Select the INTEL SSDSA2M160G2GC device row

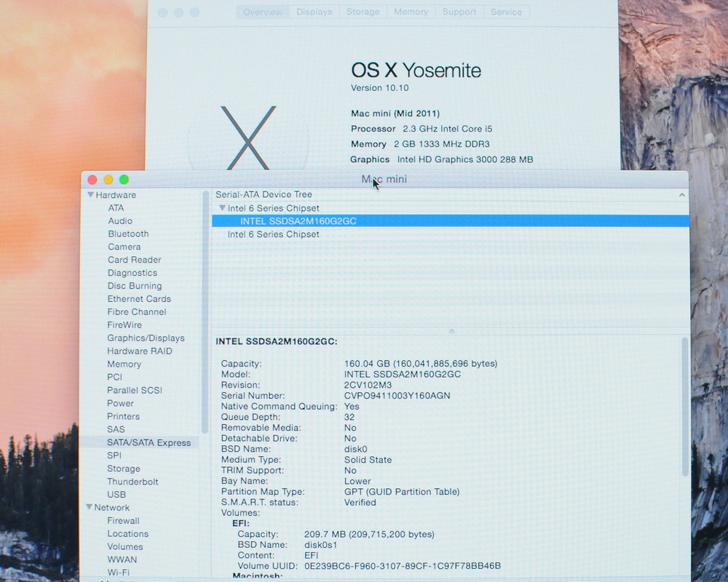[451, 221]
